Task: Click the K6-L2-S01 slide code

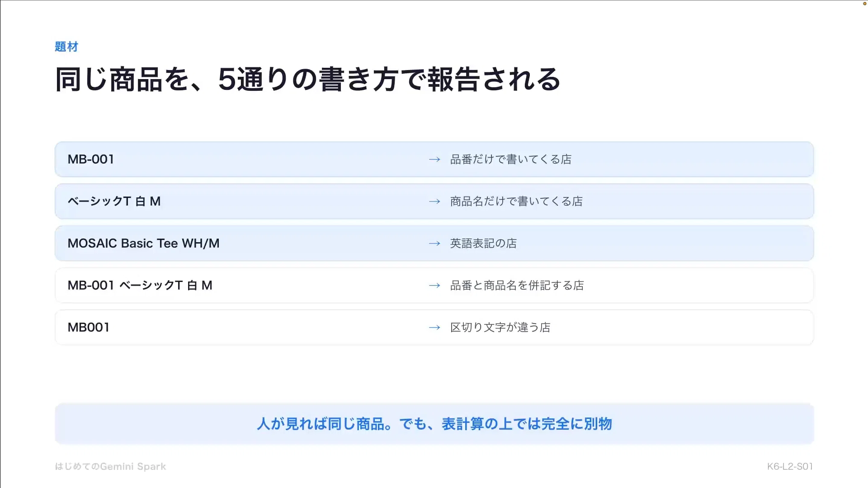Action: (x=790, y=466)
